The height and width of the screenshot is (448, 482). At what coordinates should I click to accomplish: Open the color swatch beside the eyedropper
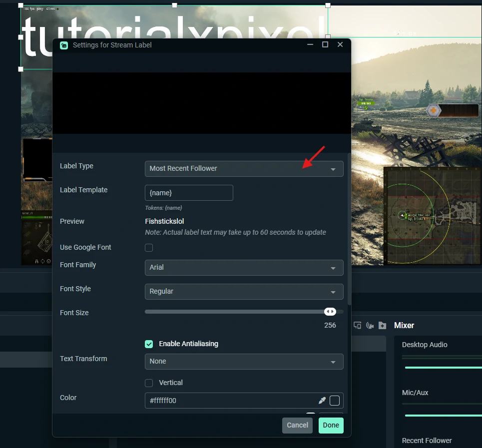pyautogui.click(x=334, y=400)
